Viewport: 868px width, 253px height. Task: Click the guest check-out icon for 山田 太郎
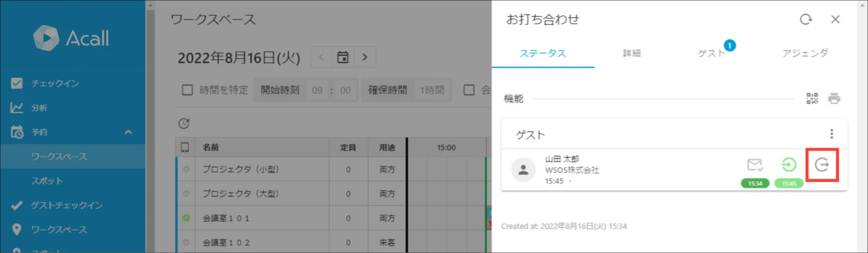(x=822, y=165)
